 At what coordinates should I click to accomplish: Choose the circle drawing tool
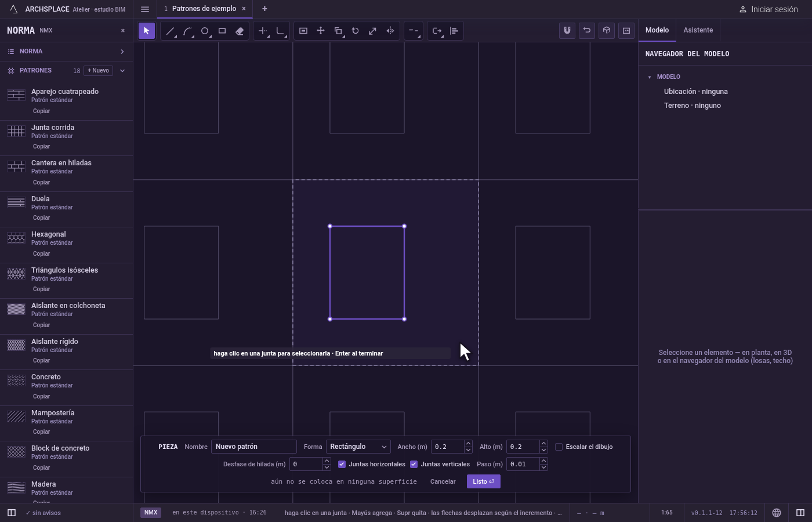205,31
